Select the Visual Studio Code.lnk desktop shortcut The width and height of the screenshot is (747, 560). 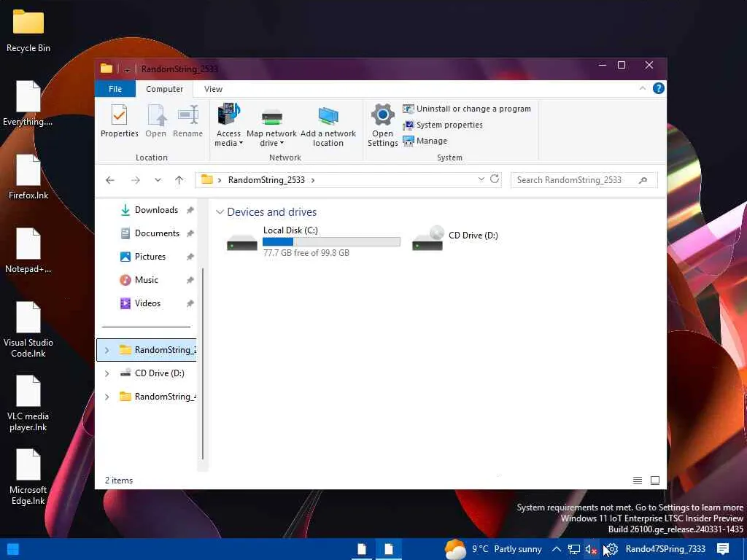click(x=28, y=330)
